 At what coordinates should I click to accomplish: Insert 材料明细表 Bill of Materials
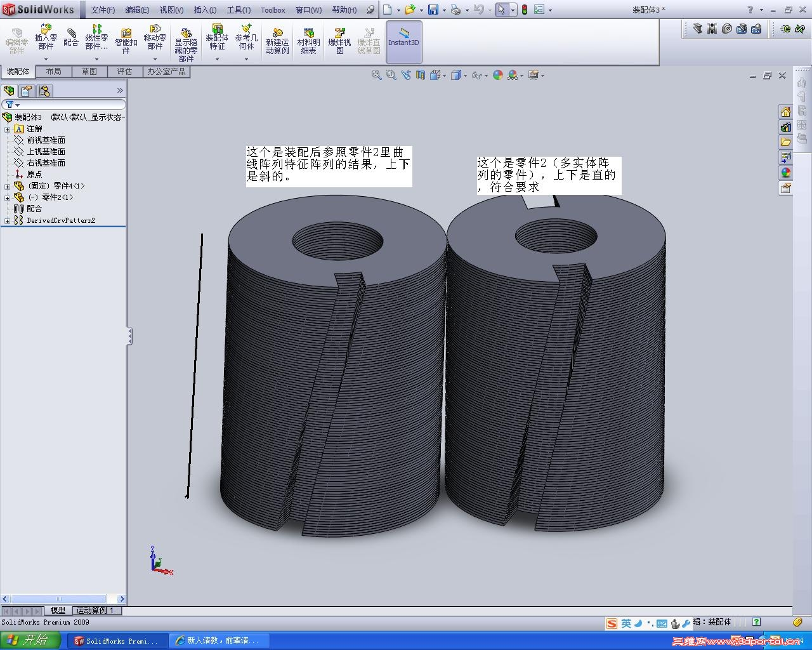(308, 41)
